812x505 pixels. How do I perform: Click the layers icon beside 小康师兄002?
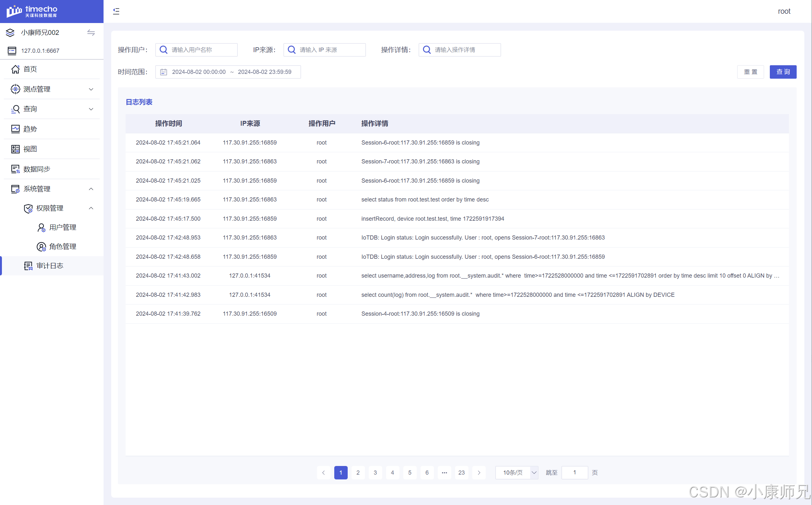10,32
